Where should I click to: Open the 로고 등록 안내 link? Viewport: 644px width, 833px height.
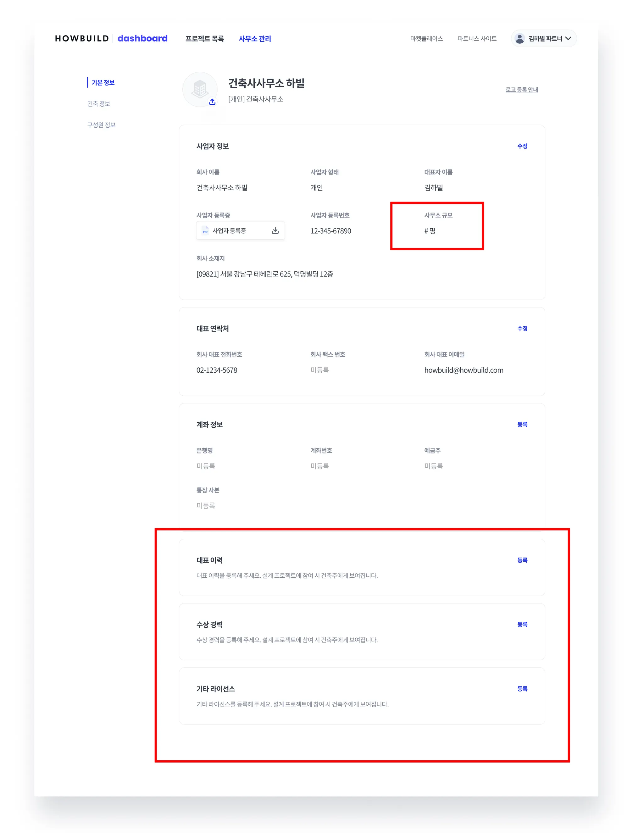[x=522, y=90]
